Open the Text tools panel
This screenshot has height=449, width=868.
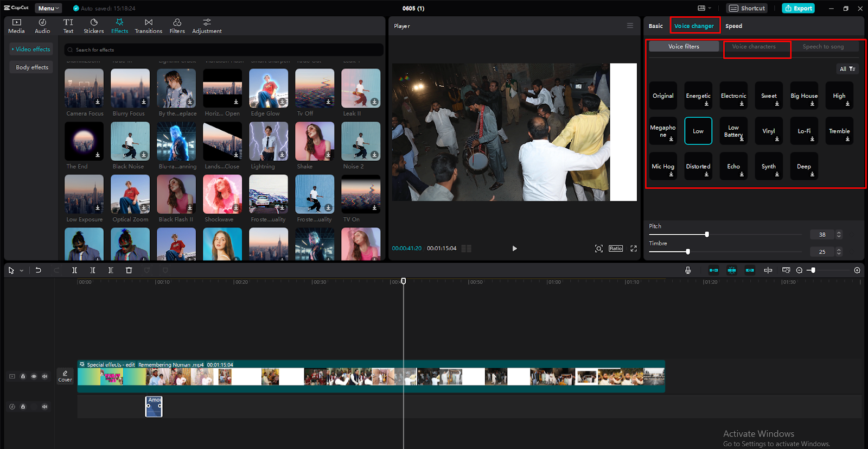click(68, 26)
